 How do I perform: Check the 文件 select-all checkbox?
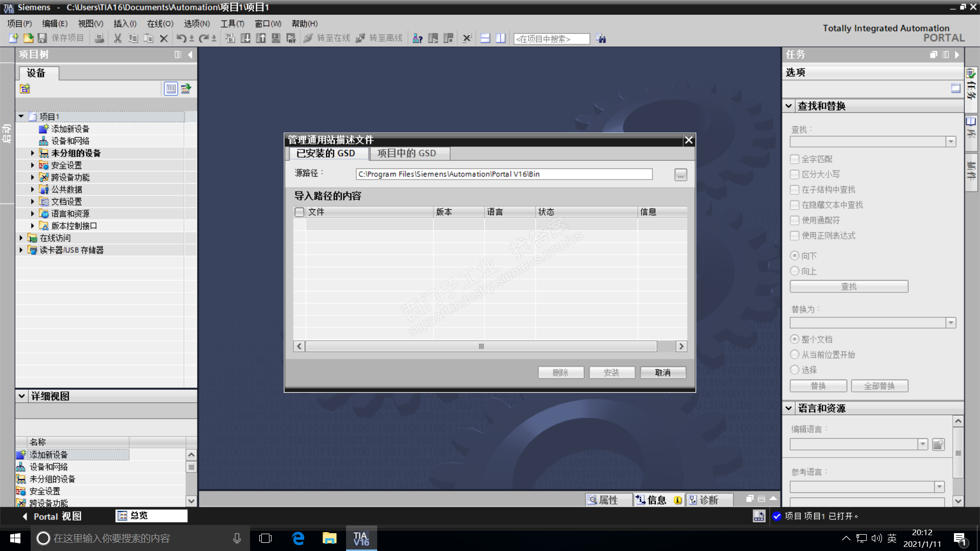click(300, 212)
